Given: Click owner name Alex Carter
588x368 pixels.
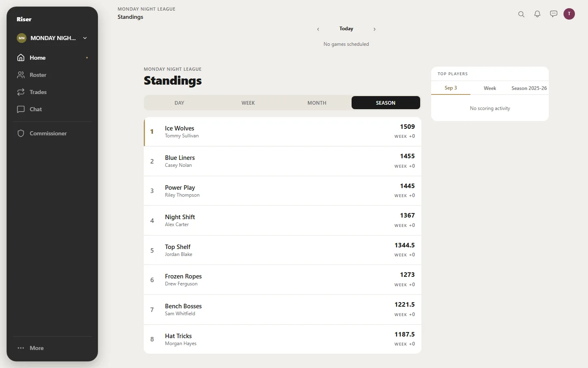Looking at the screenshot, I should [177, 224].
